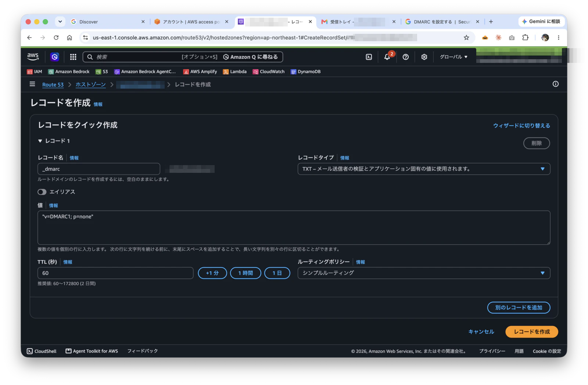Open the tab search dropdown chevron
Image resolution: width=588 pixels, height=385 pixels.
point(60,22)
